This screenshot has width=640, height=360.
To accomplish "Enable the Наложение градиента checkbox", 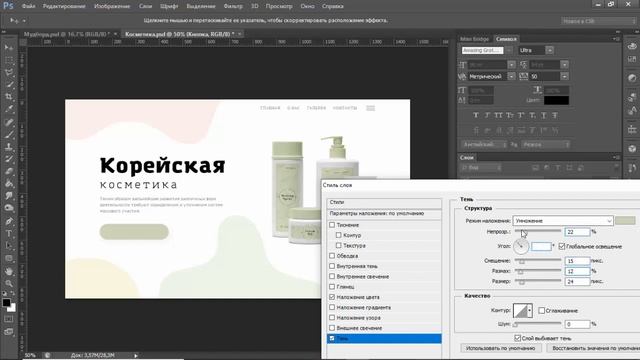I will pos(332,307).
